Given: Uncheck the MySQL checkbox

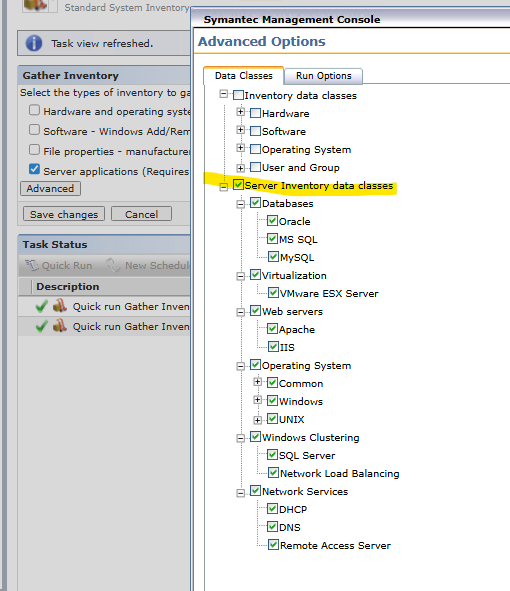Looking at the screenshot, I should coord(273,257).
